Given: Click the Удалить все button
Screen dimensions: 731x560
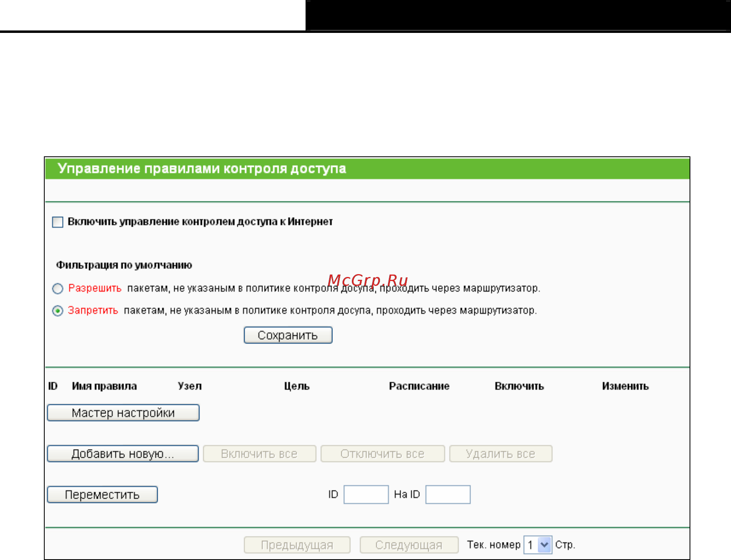Looking at the screenshot, I should pos(501,454).
